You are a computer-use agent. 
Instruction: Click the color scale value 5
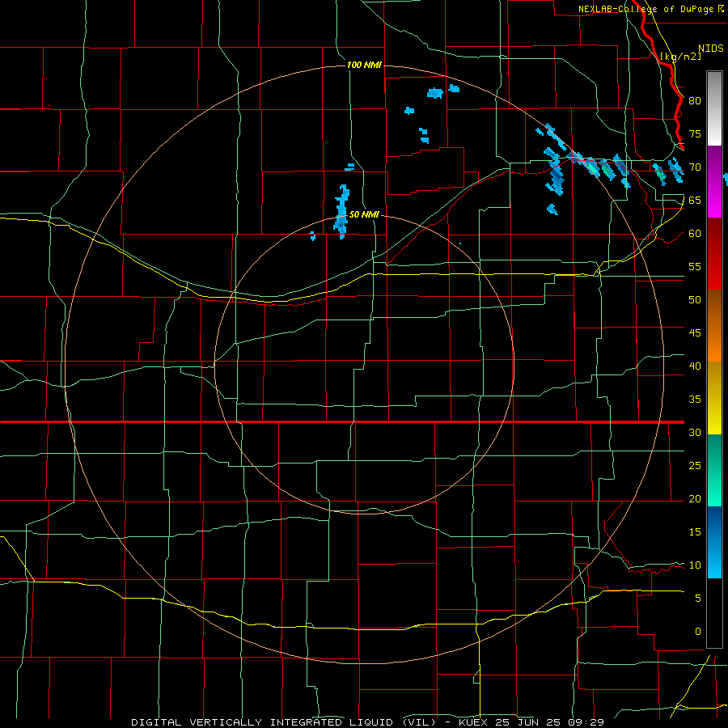coord(698,598)
